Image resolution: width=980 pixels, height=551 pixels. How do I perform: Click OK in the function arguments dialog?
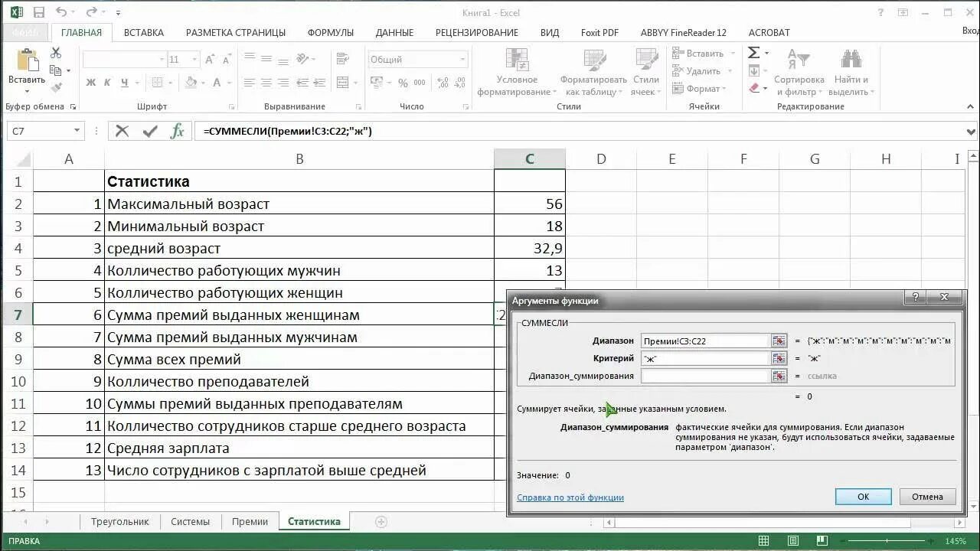[863, 497]
